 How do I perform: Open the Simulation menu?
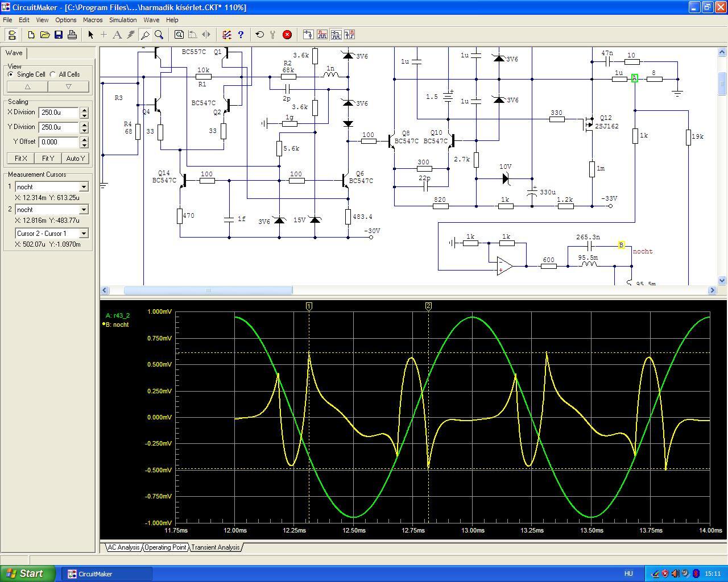click(x=123, y=20)
